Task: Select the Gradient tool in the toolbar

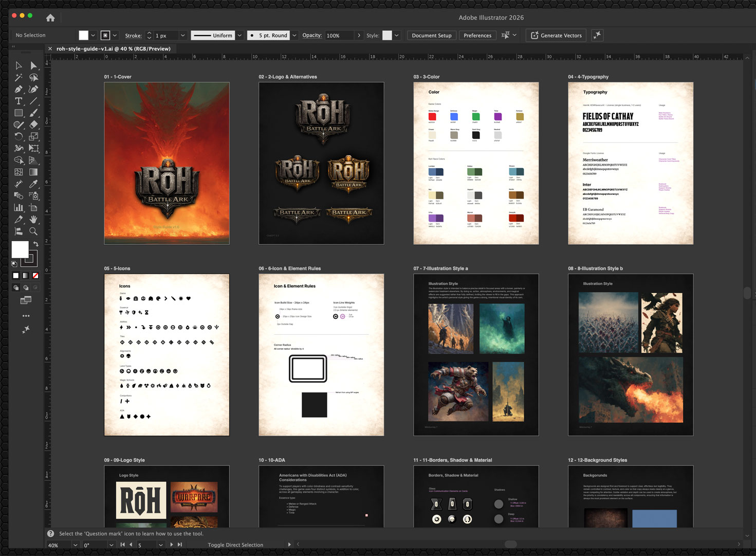Action: pyautogui.click(x=33, y=172)
